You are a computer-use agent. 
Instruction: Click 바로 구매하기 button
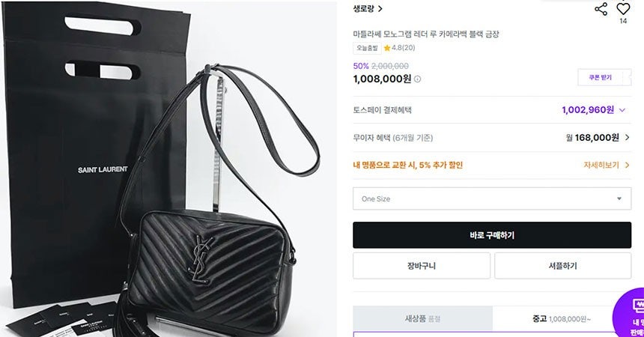pyautogui.click(x=492, y=235)
